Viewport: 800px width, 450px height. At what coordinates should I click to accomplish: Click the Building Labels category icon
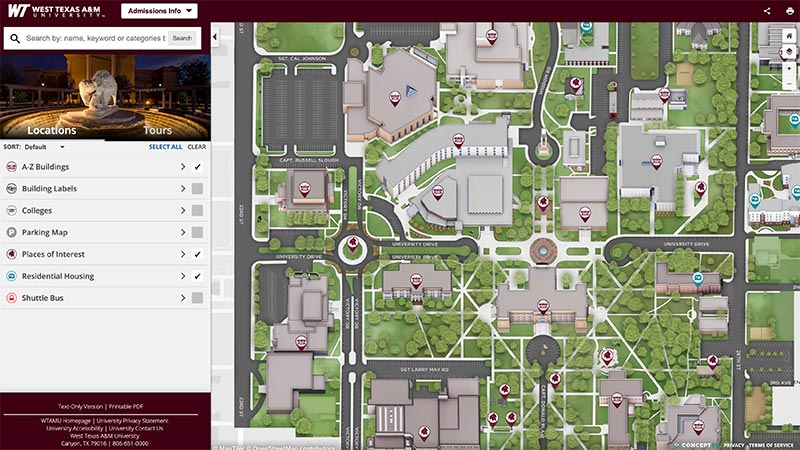point(11,189)
